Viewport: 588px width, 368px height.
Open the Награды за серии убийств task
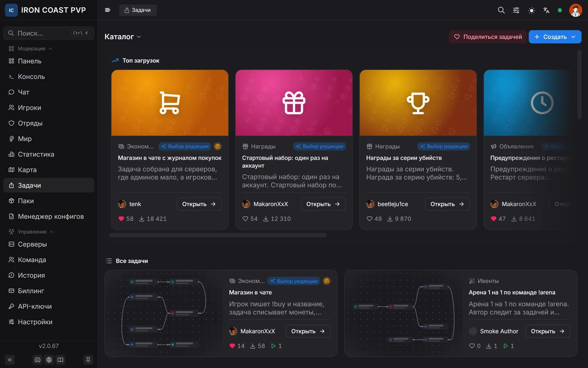coord(447,204)
